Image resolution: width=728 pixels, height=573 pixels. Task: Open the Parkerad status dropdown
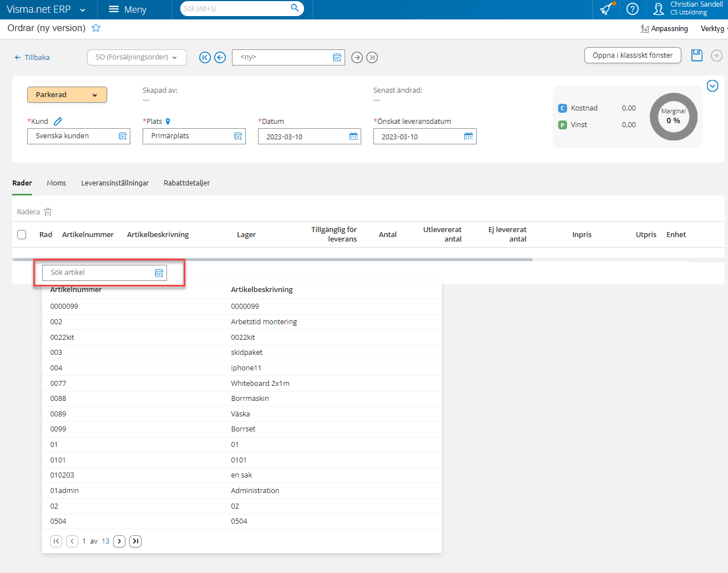[x=67, y=94]
